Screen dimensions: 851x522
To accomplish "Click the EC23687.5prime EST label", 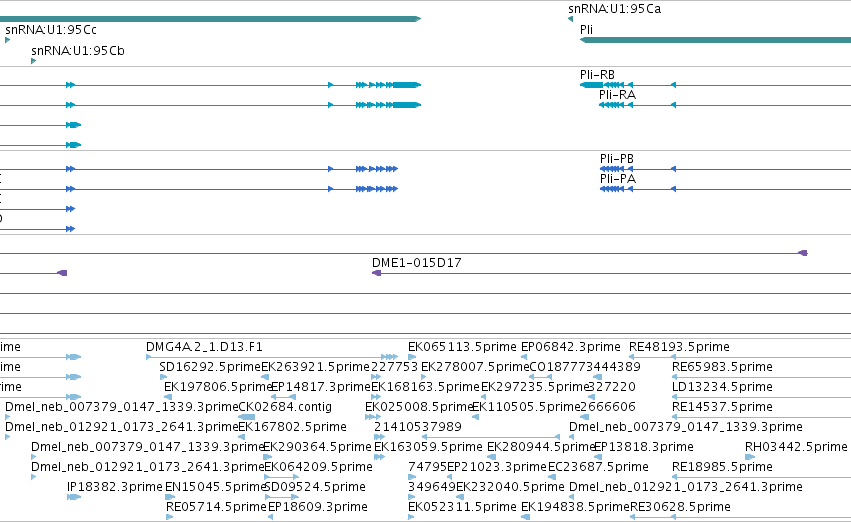I will [598, 467].
